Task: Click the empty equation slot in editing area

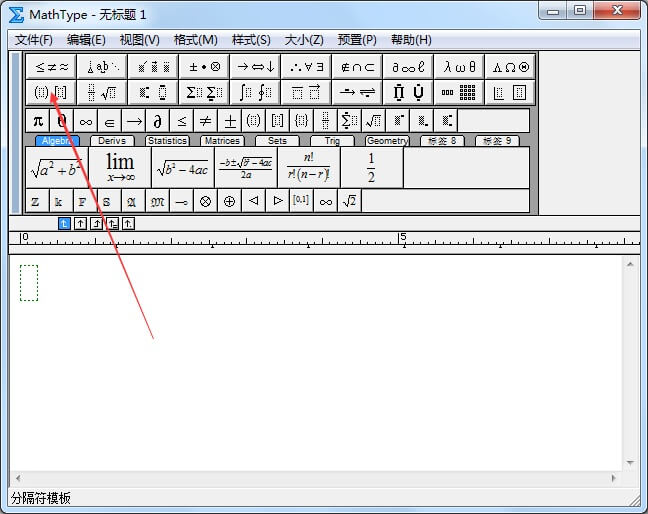Action: (29, 283)
